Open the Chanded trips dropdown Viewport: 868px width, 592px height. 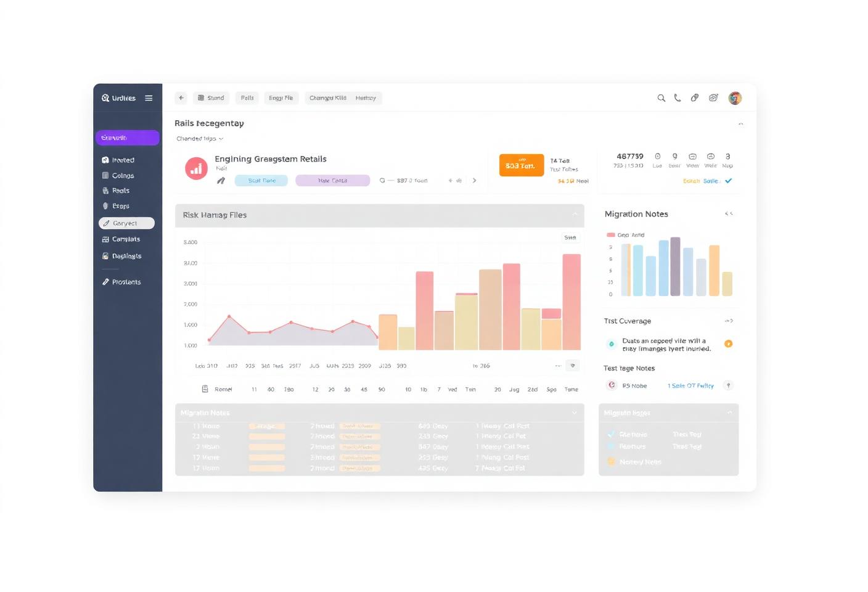coord(200,139)
